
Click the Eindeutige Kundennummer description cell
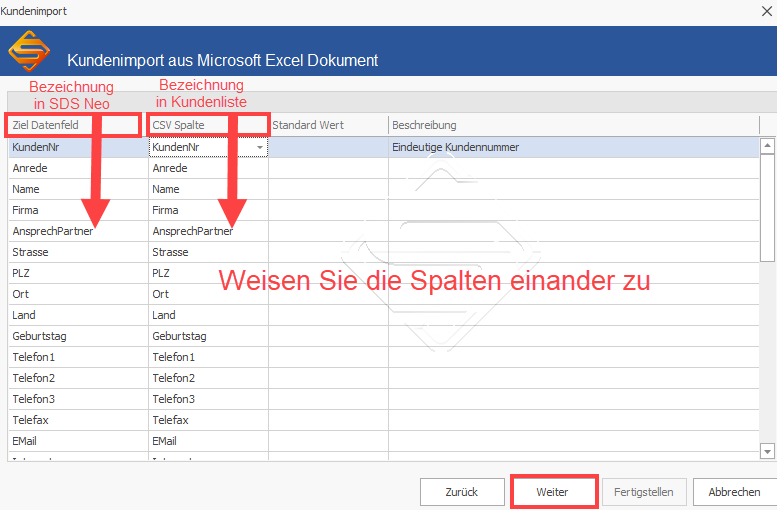pos(574,147)
